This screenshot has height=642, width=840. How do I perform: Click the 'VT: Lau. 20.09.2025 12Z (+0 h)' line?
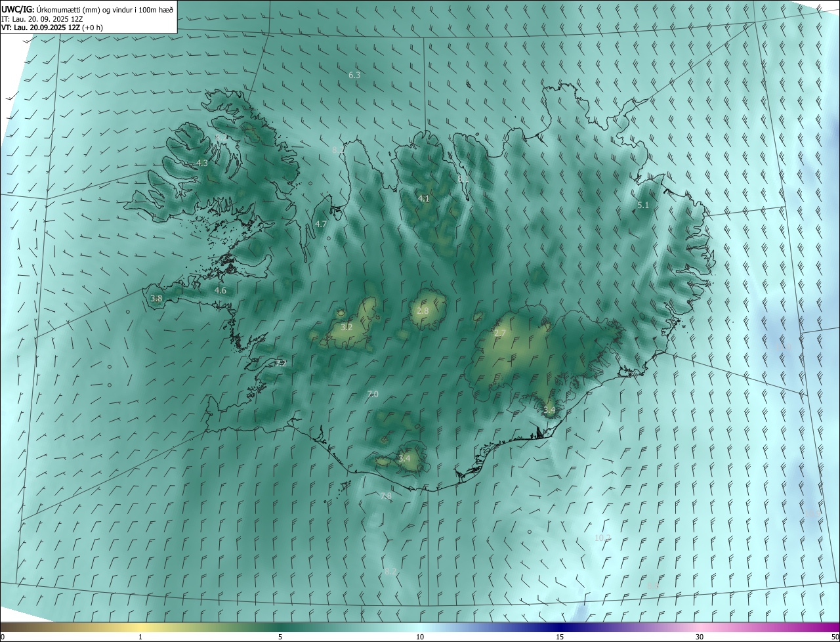pyautogui.click(x=52, y=28)
